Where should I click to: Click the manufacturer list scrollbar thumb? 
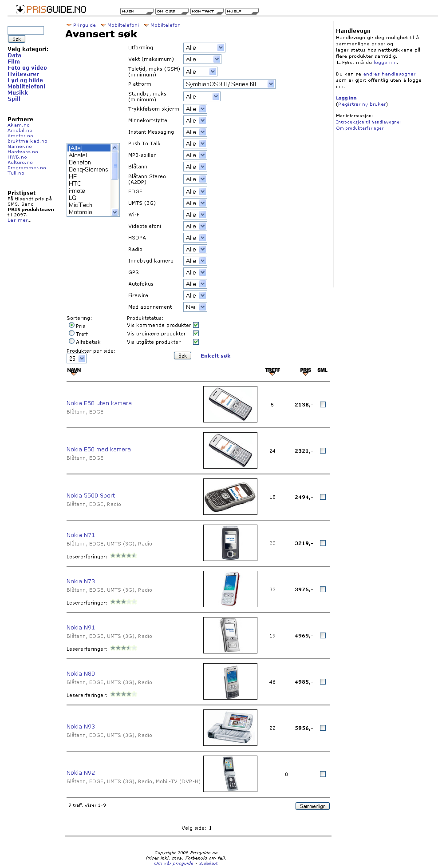[x=115, y=166]
